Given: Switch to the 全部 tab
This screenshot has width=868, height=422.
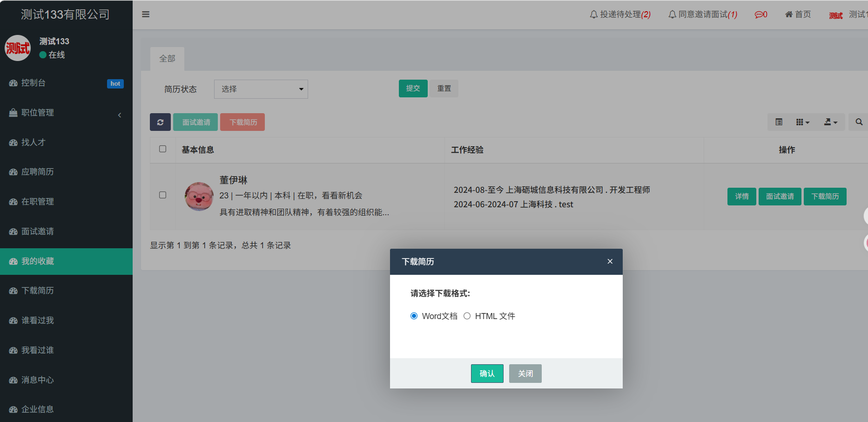Looking at the screenshot, I should pyautogui.click(x=167, y=59).
